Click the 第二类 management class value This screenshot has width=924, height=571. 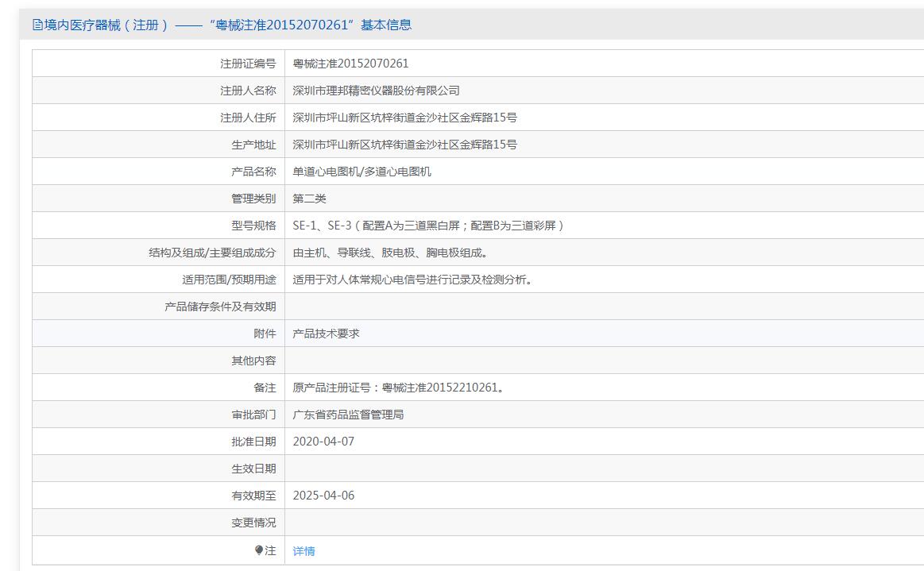click(x=309, y=199)
